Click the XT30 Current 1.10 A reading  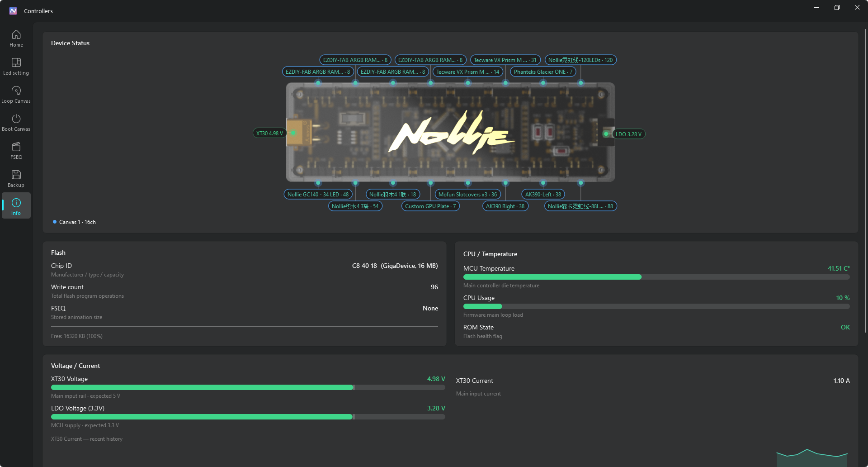(x=842, y=381)
